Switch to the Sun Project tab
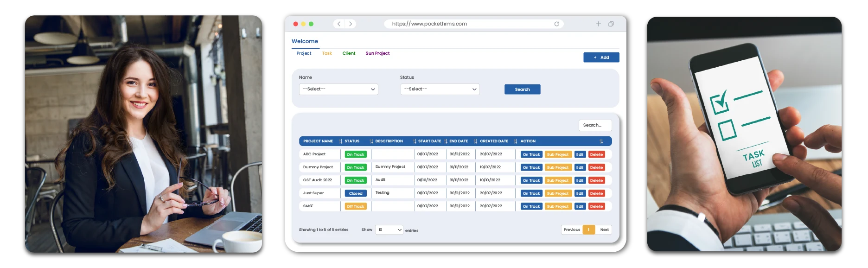The height and width of the screenshot is (268, 868). click(x=377, y=53)
